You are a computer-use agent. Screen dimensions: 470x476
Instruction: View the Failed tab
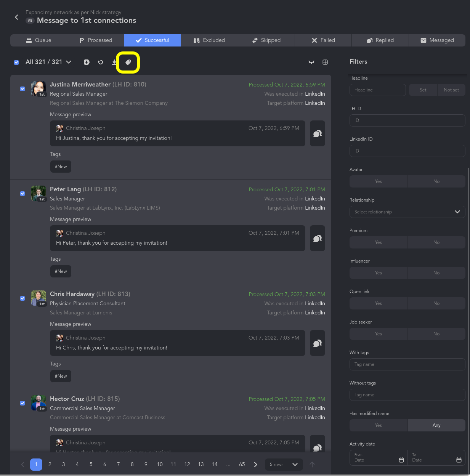click(323, 40)
